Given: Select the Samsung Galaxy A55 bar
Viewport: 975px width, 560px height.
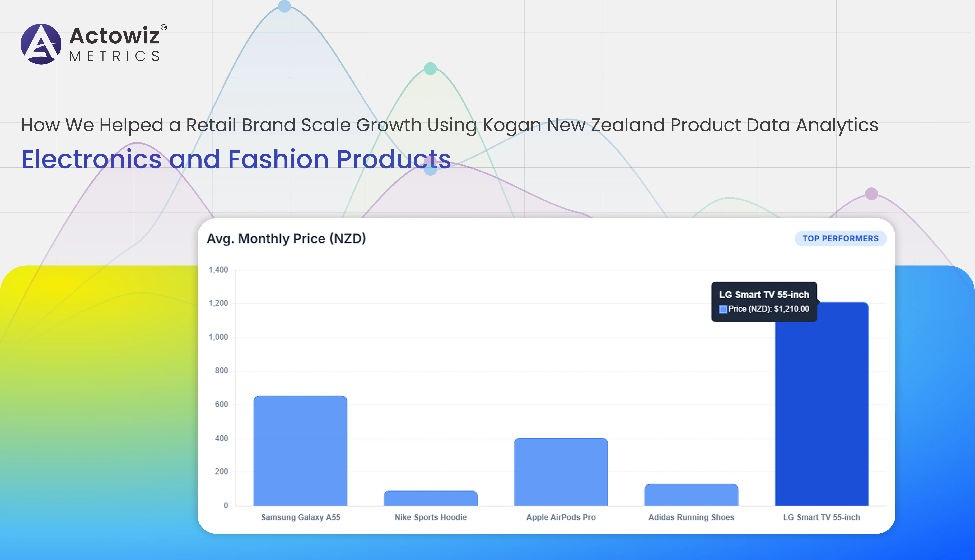Looking at the screenshot, I should [300, 450].
